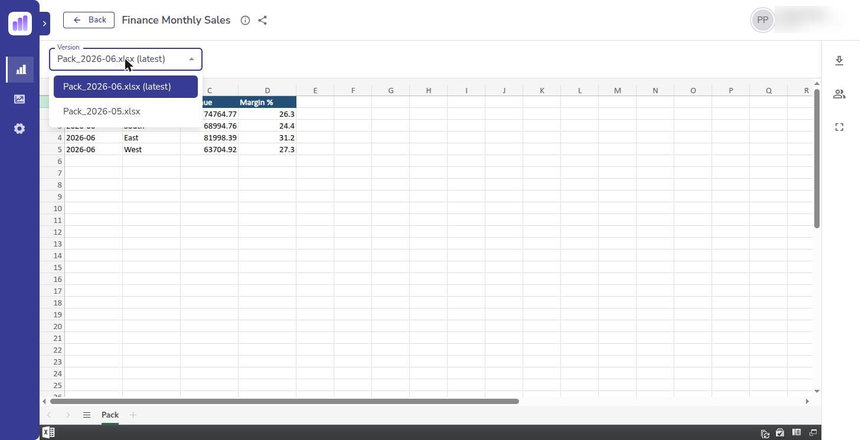Go back using the Back button

89,20
